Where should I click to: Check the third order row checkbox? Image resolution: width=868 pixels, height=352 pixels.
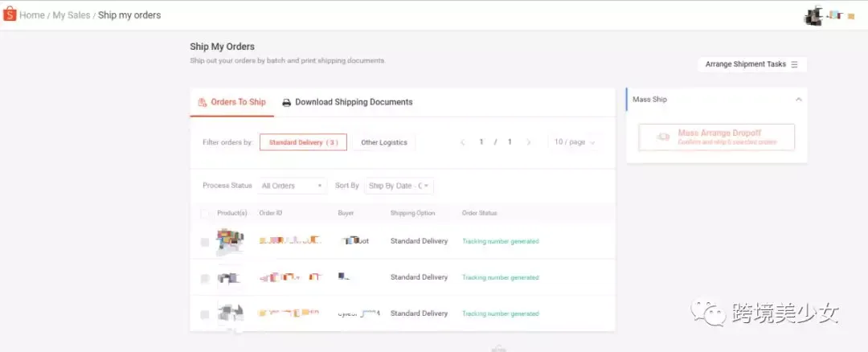pyautogui.click(x=205, y=314)
